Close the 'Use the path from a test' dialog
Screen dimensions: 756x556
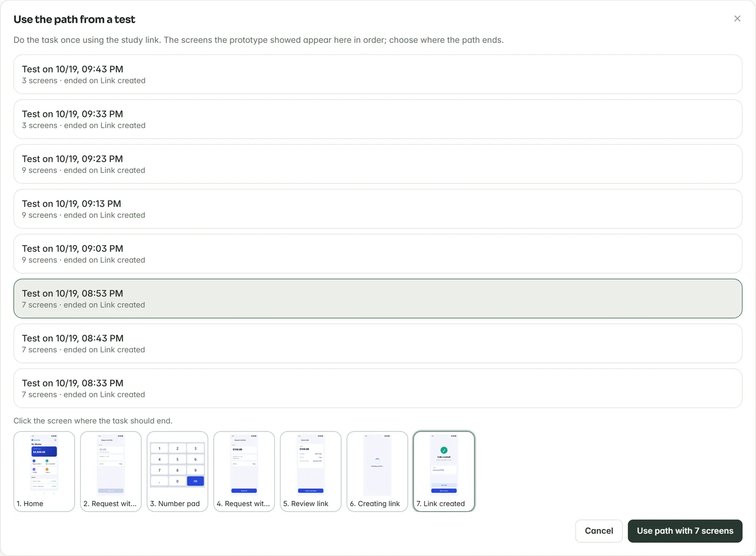[737, 19]
